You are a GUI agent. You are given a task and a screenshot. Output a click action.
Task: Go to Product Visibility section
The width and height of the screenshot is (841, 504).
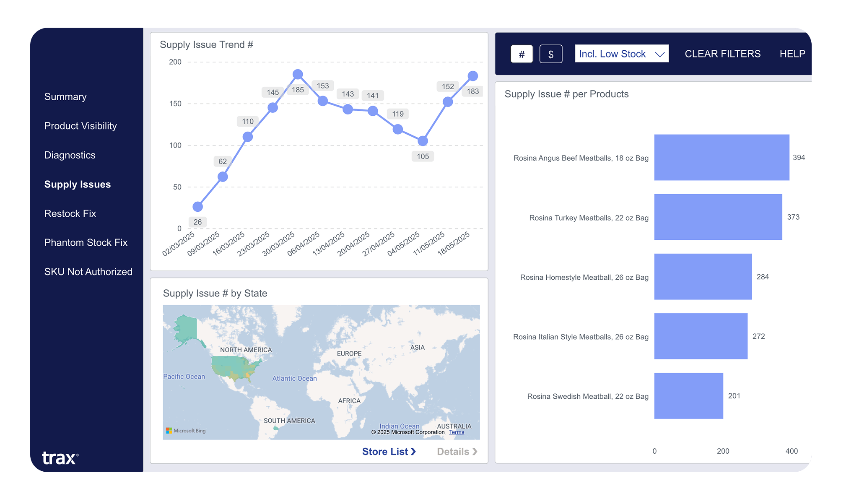80,126
